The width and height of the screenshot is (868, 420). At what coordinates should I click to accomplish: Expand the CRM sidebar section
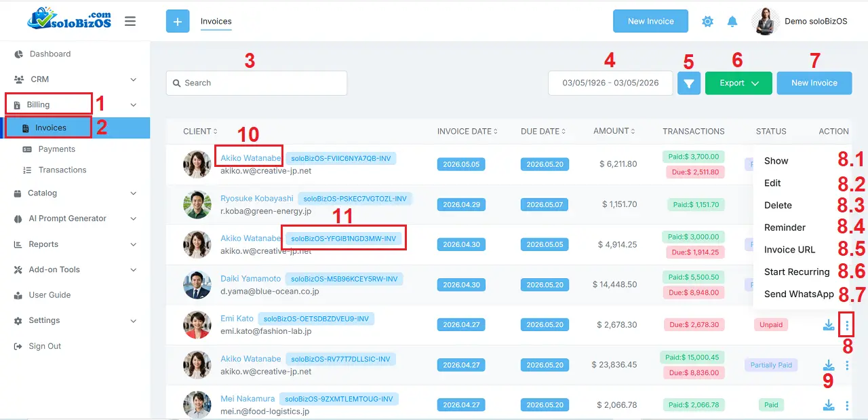click(75, 79)
